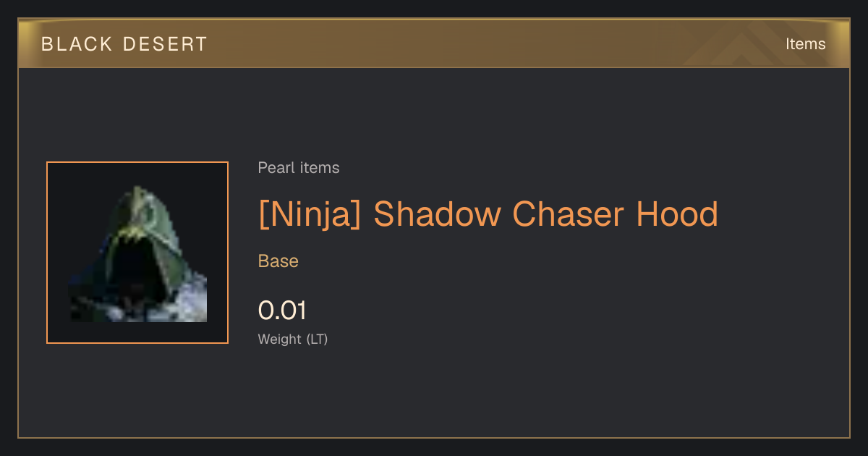The width and height of the screenshot is (868, 456).
Task: Click the green hood peak in the thumbnail
Action: [x=140, y=210]
